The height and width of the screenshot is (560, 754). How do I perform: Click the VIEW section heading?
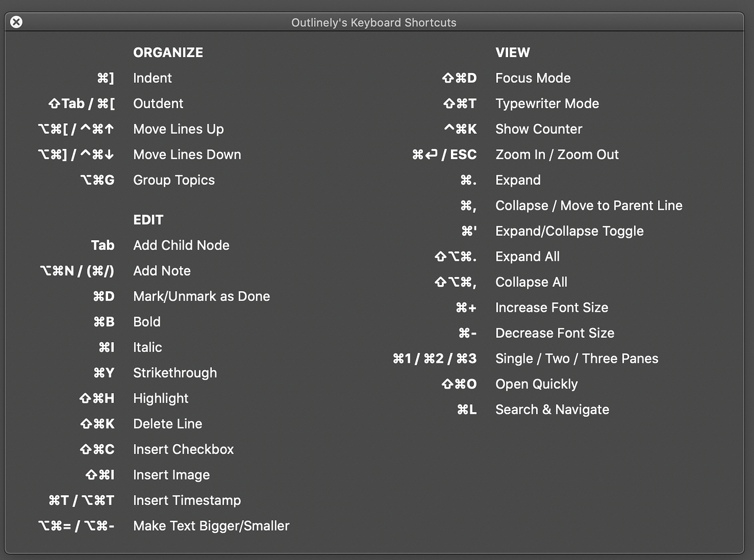point(513,53)
